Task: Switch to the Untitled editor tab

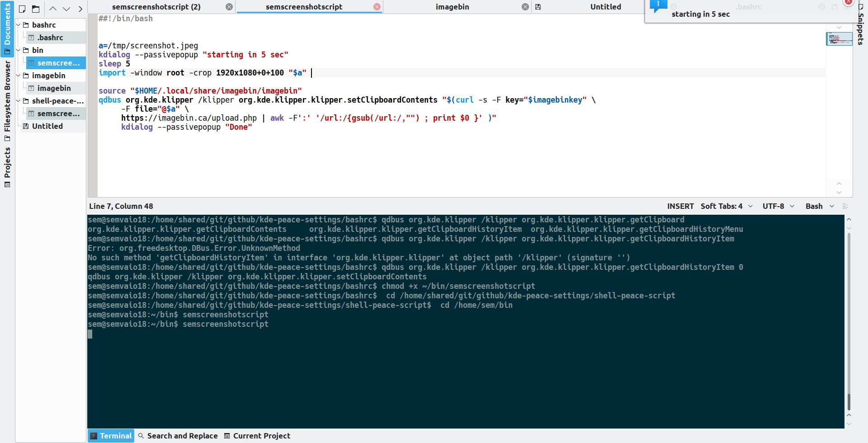Action: click(605, 7)
